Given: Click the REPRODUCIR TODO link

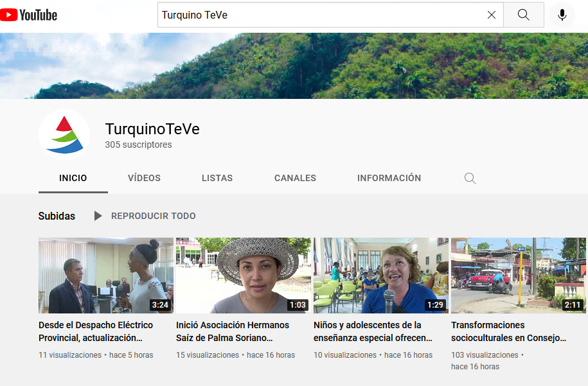Looking at the screenshot, I should [154, 216].
